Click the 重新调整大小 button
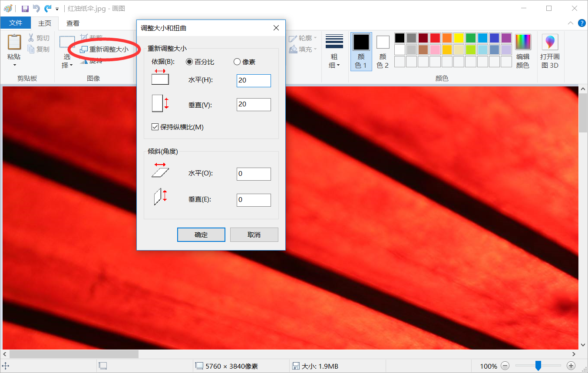Screen dimensions: 588x373 point(104,49)
